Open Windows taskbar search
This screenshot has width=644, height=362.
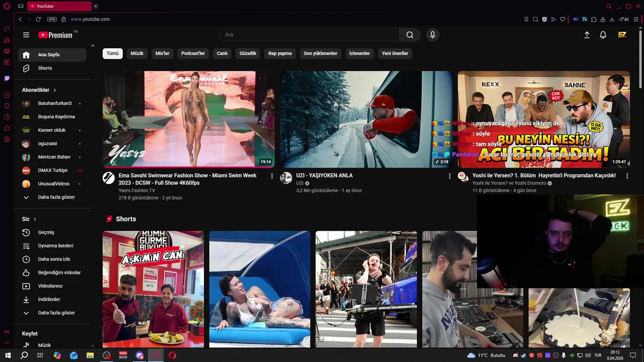[x=24, y=355]
